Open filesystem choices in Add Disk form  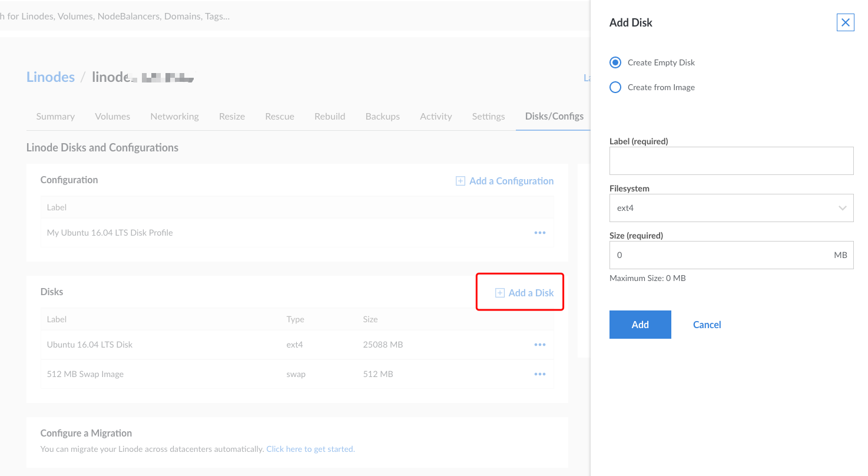[x=731, y=208]
